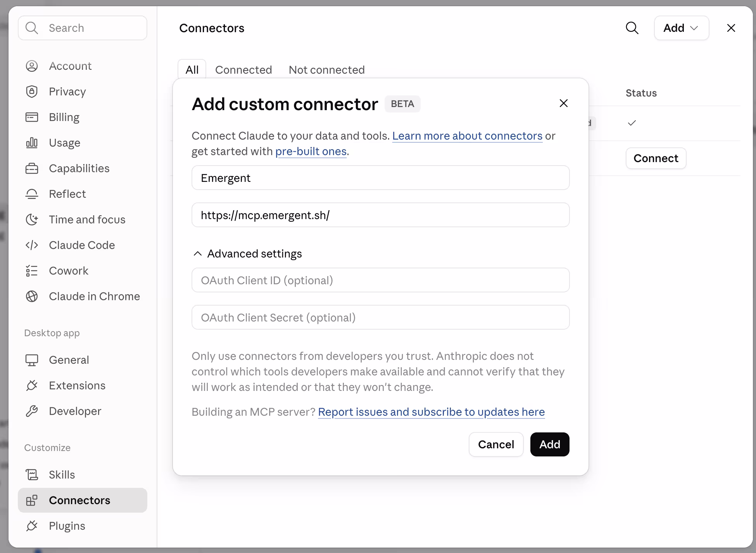Click the URL field with https://mcp.emergent.sh/
Image resolution: width=756 pixels, height=553 pixels.
point(381,215)
